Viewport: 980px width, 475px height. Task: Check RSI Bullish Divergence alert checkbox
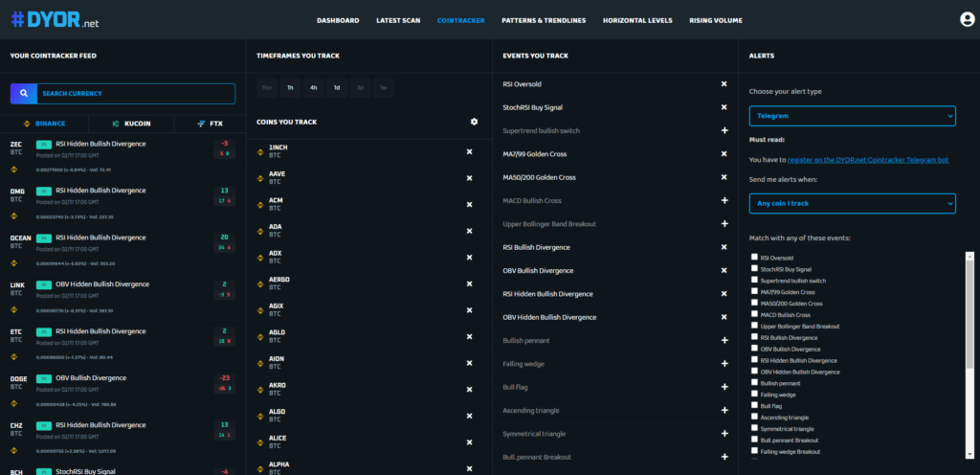coord(754,337)
